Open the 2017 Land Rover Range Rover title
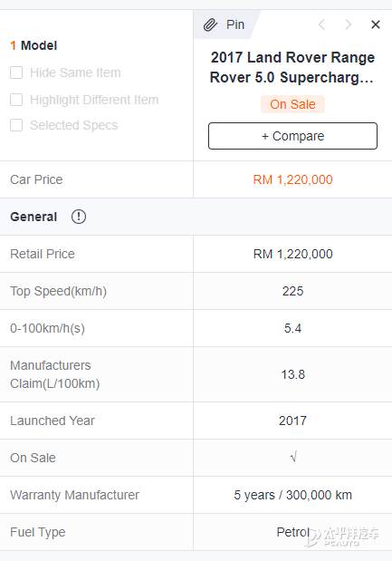The height and width of the screenshot is (561, 392). click(x=292, y=67)
